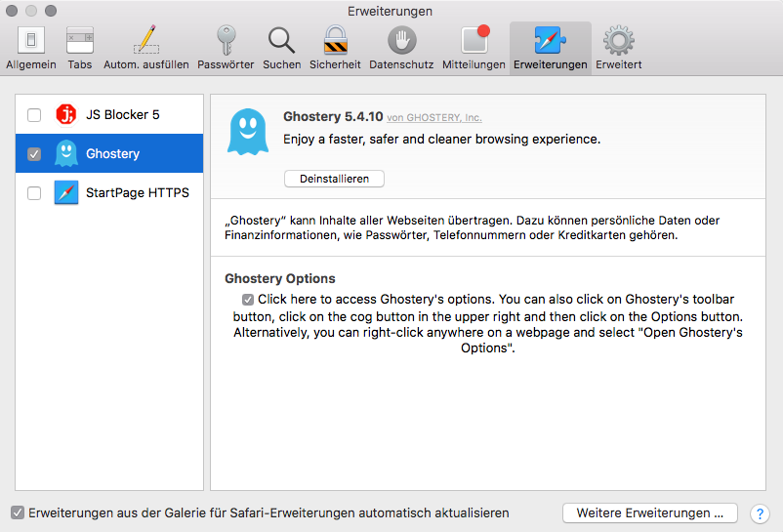Select Ghostery ghost icon in list
783x532 pixels.
tap(66, 153)
